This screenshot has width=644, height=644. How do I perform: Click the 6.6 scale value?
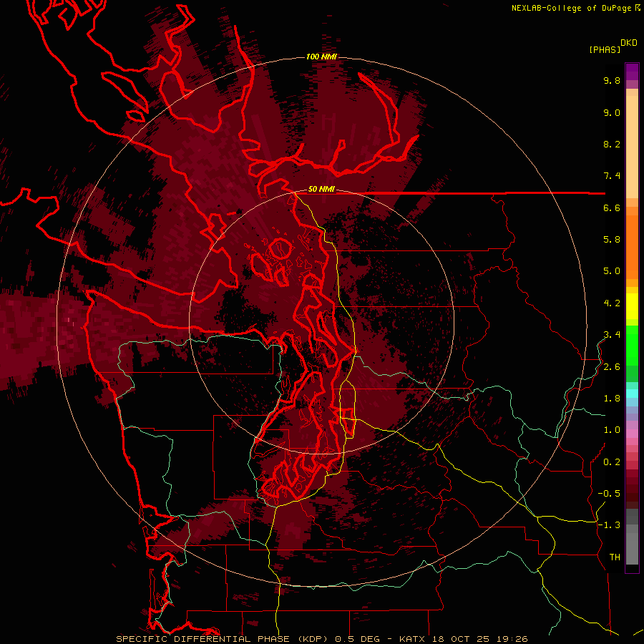point(612,208)
